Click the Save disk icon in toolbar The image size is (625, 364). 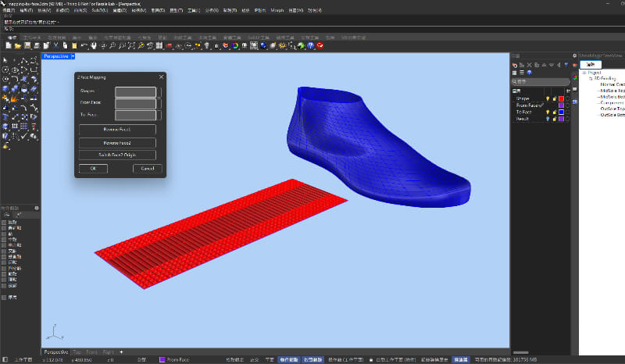tap(27, 46)
